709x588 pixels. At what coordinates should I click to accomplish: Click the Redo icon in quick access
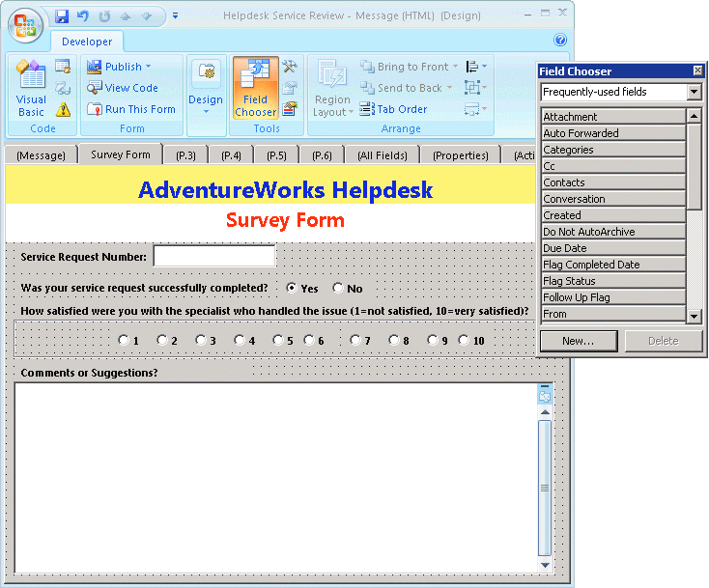(104, 16)
